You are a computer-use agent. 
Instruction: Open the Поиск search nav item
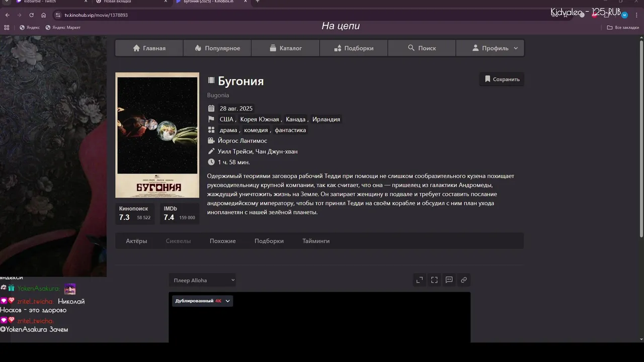(422, 48)
